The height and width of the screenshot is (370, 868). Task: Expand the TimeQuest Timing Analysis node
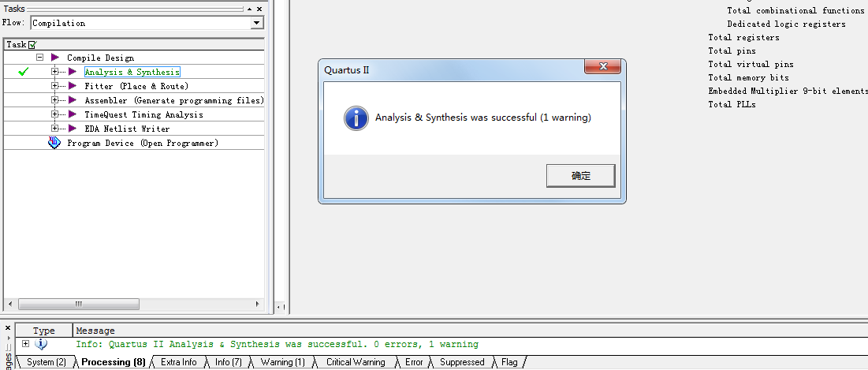(x=54, y=114)
